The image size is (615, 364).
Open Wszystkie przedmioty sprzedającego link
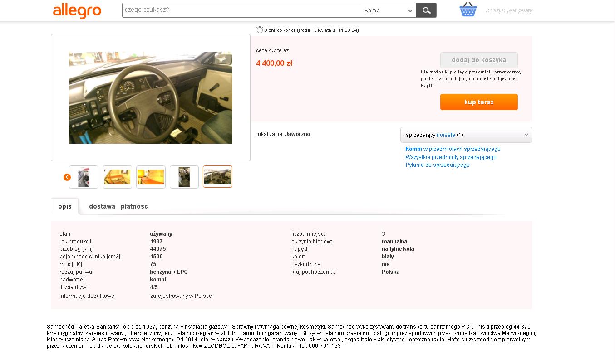[451, 157]
